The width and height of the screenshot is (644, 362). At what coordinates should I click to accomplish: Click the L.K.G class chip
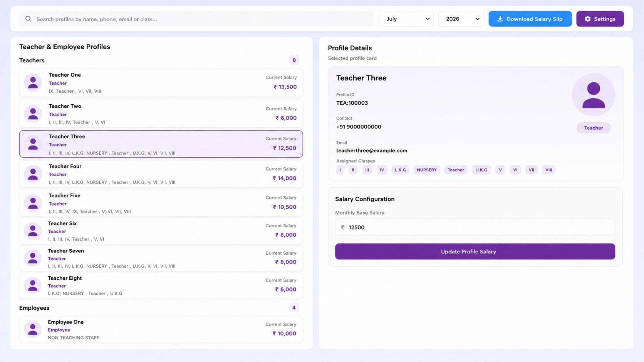click(400, 170)
